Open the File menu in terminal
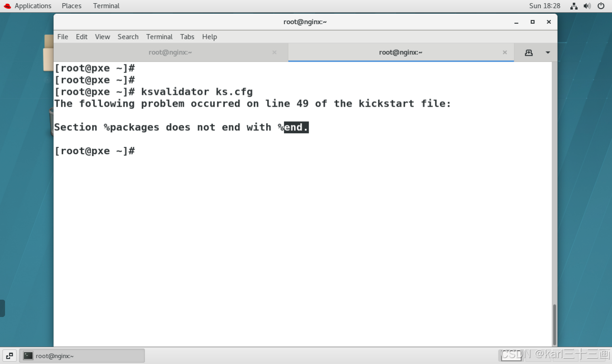Viewport: 612px width, 364px height. point(63,36)
